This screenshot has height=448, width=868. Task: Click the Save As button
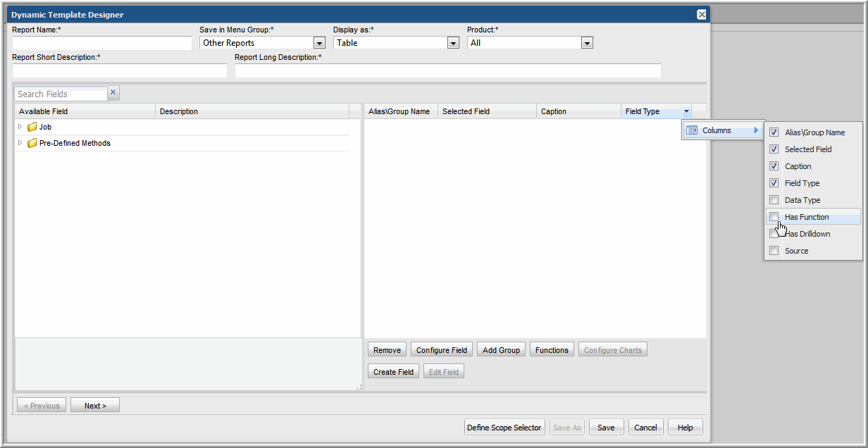(567, 427)
